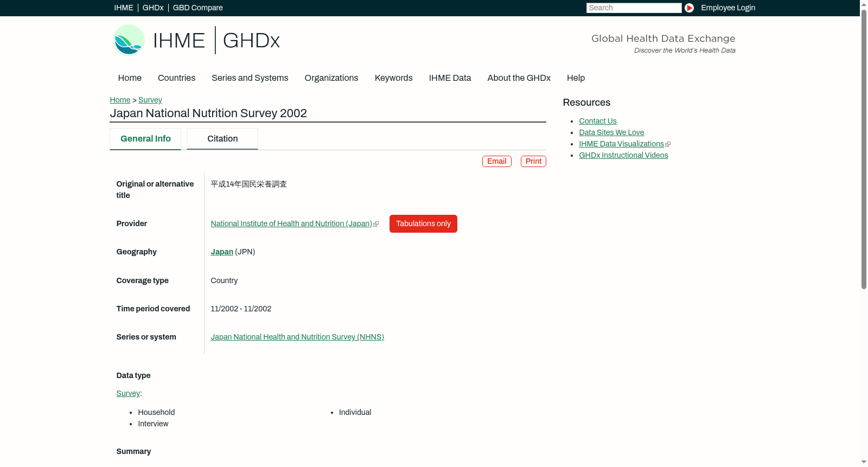Image resolution: width=868 pixels, height=467 pixels.
Task: Open GBD Compare link
Action: (197, 8)
